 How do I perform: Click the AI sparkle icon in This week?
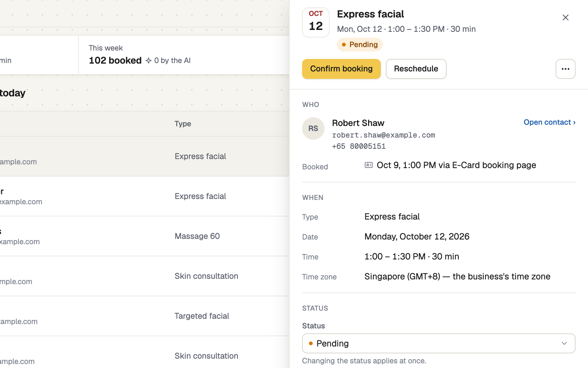pyautogui.click(x=149, y=61)
